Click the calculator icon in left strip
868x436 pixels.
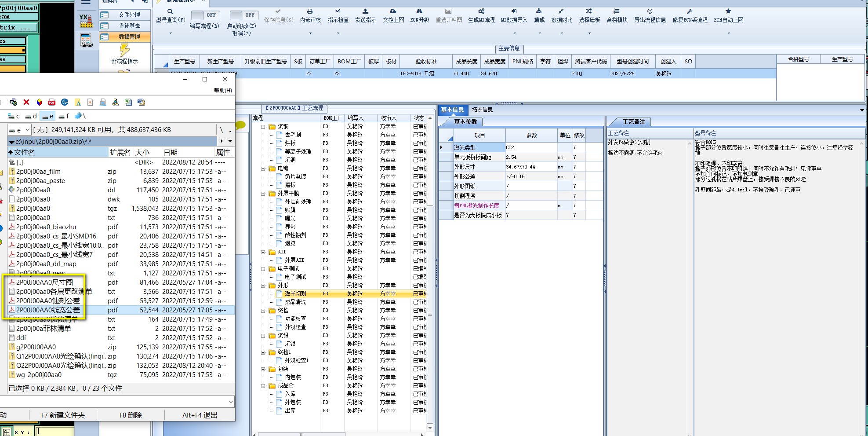[x=86, y=40]
